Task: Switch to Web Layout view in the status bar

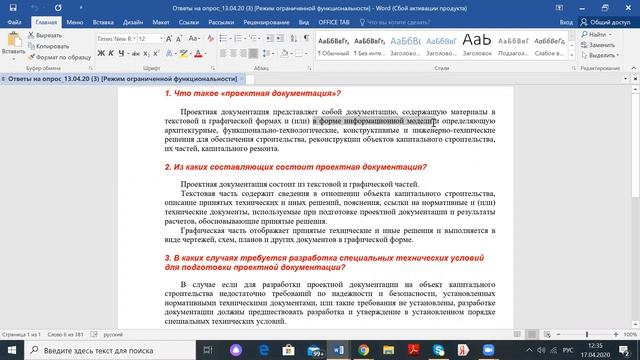Action: [x=547, y=334]
